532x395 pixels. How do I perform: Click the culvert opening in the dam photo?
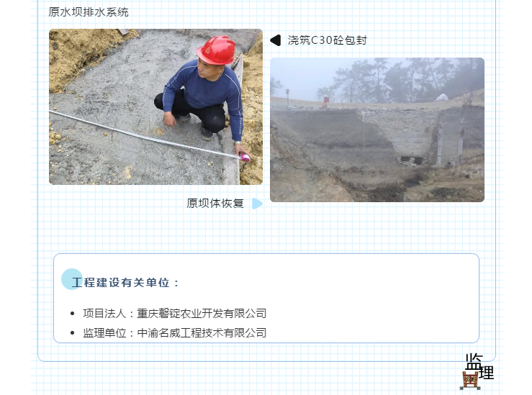[411, 160]
